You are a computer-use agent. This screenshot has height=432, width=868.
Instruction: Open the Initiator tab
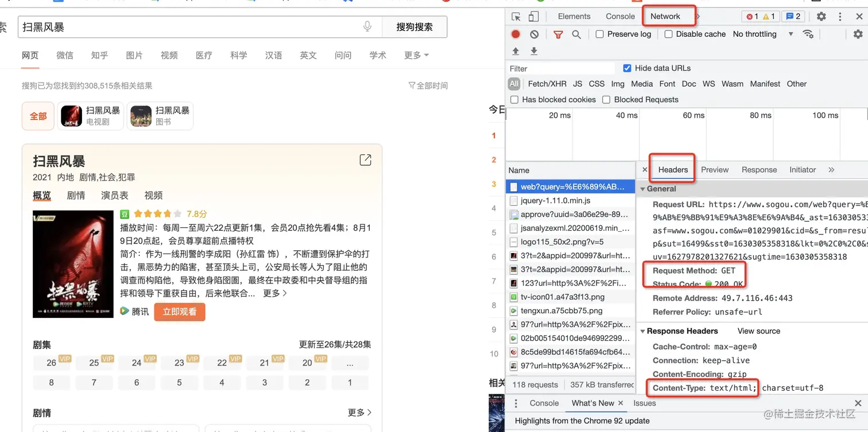pyautogui.click(x=803, y=170)
